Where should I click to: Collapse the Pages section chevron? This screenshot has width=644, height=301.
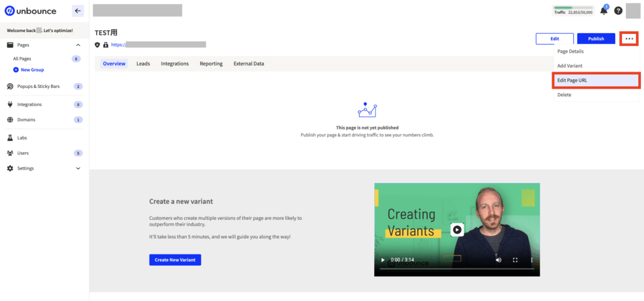click(78, 45)
